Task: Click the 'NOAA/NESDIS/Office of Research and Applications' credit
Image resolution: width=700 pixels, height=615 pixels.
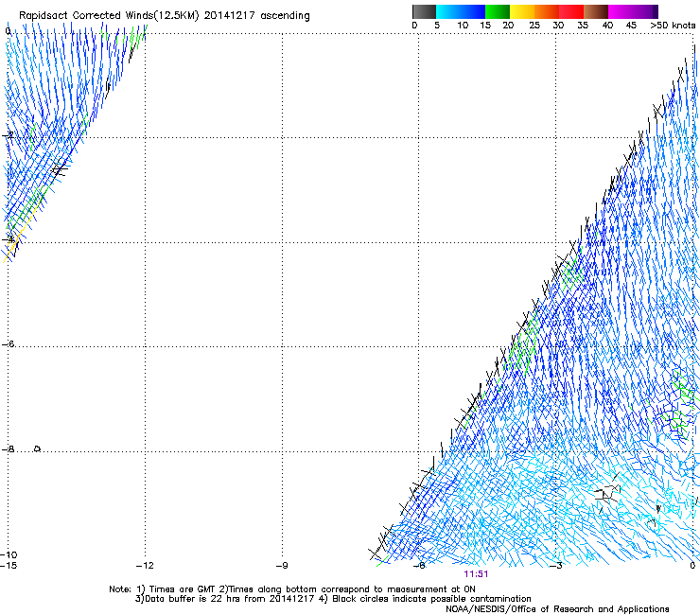Action: (557, 608)
